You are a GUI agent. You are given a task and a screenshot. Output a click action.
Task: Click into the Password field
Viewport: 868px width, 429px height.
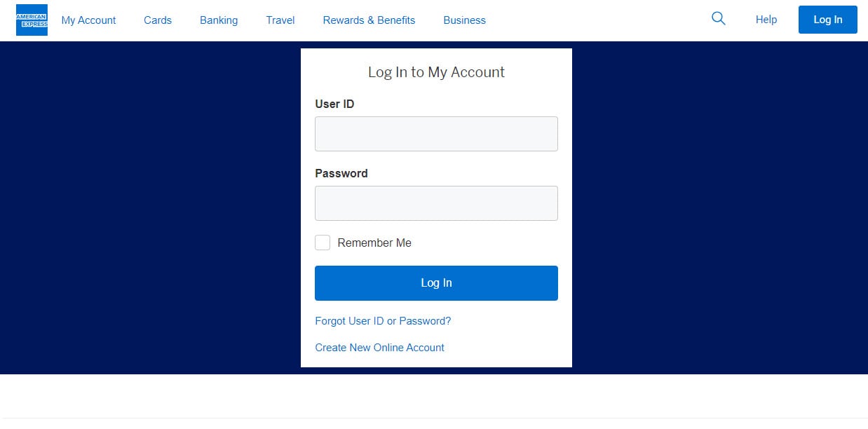coord(436,203)
